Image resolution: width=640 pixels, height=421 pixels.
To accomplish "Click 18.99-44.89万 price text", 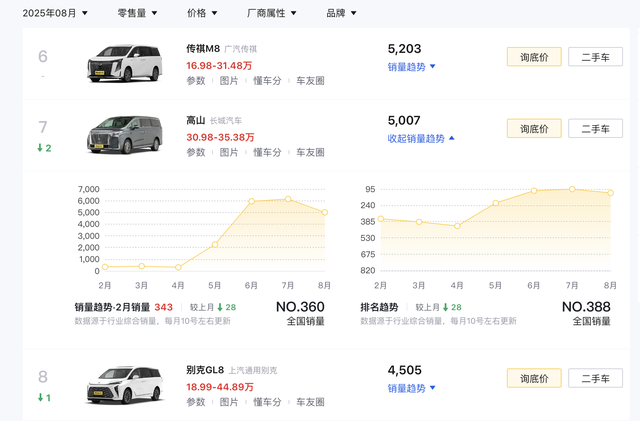I will (220, 387).
